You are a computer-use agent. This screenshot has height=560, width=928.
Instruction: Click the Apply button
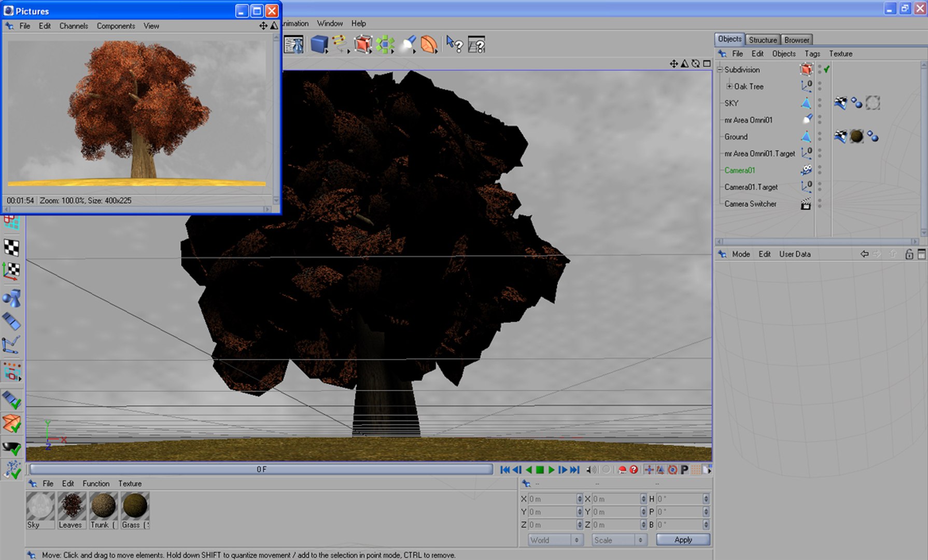click(683, 540)
